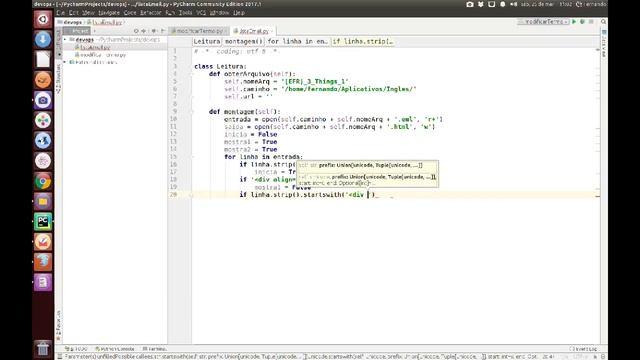Expand the External Libraries node
Viewport: 640px width, 360px height.
tap(65, 62)
